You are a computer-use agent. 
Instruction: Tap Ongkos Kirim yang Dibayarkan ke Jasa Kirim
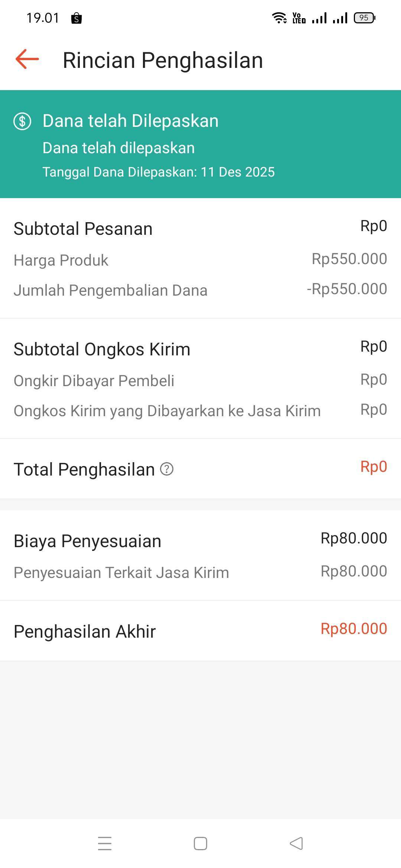(167, 411)
